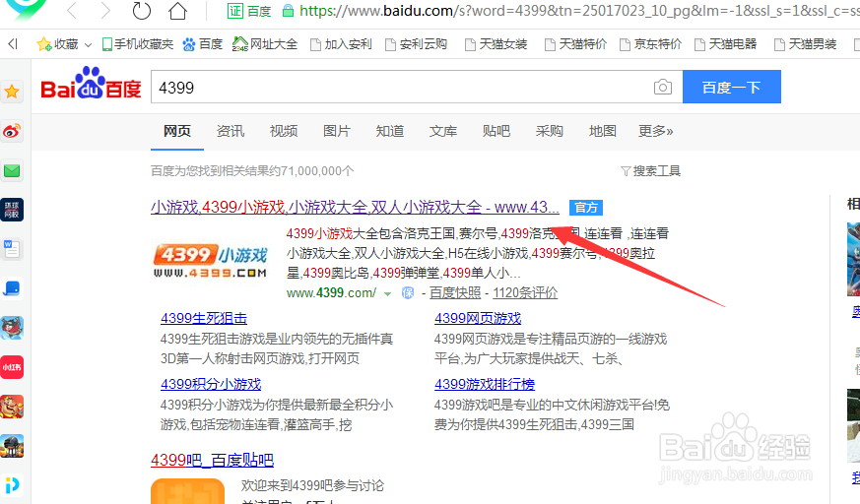Open 安利云购 bookmark
The height and width of the screenshot is (504, 860).
tap(417, 44)
